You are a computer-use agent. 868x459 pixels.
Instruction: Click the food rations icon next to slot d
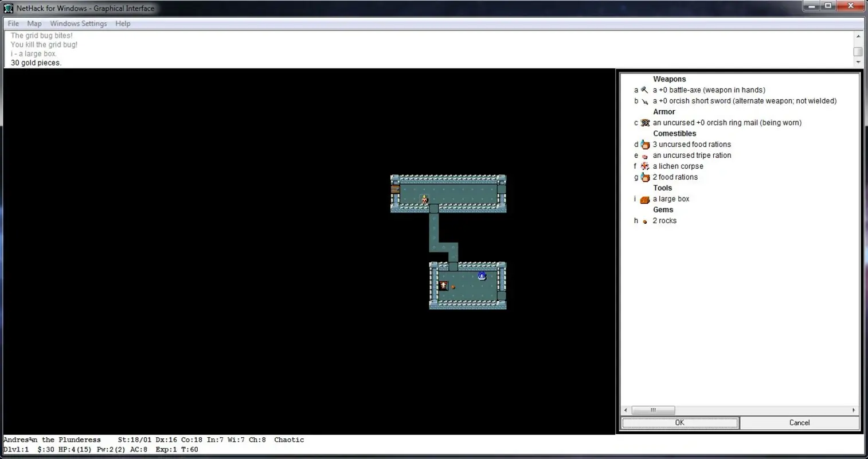coord(644,145)
